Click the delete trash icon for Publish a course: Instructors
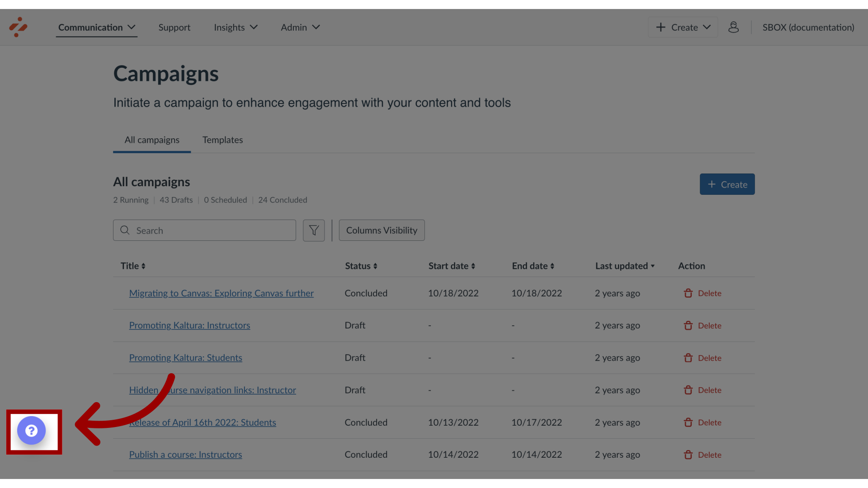Viewport: 868px width, 488px height. [x=688, y=455]
